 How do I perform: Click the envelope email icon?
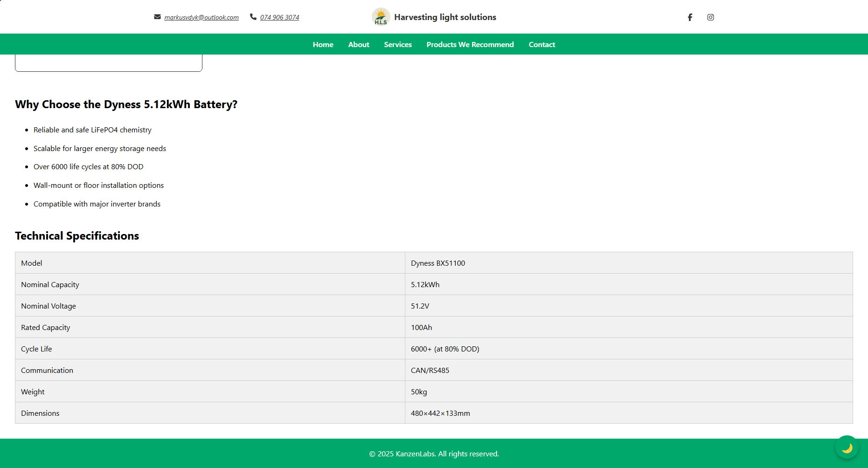157,17
